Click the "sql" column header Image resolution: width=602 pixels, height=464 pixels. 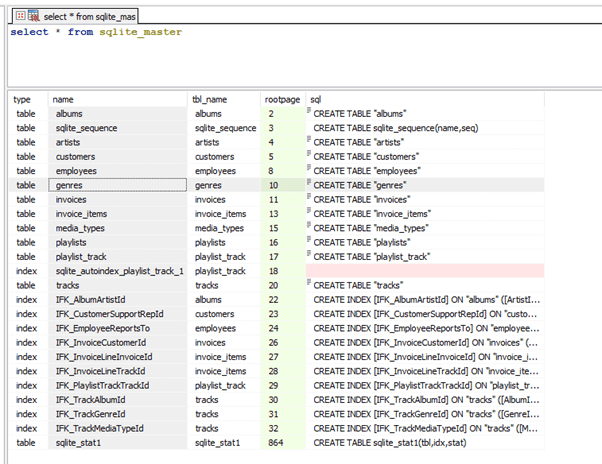[316, 99]
